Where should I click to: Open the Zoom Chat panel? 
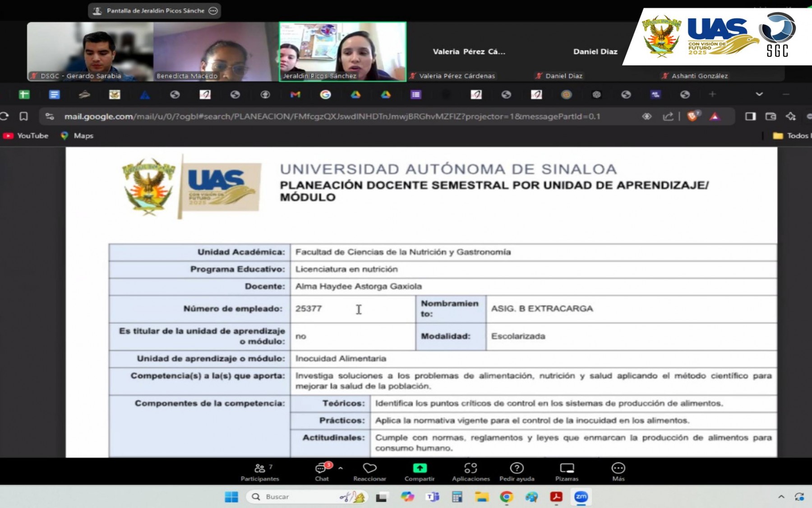point(322,472)
